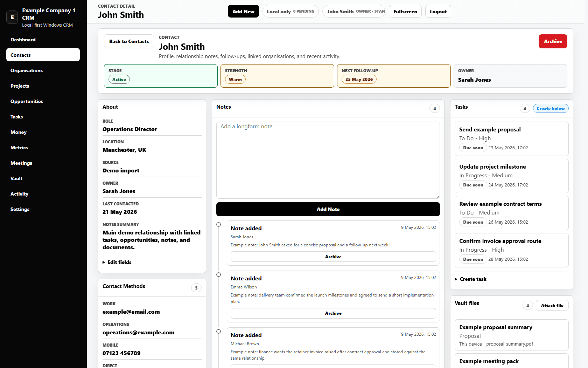Screen dimensions: 588x368
Task: Click the Active stage badge
Action: coord(119,80)
